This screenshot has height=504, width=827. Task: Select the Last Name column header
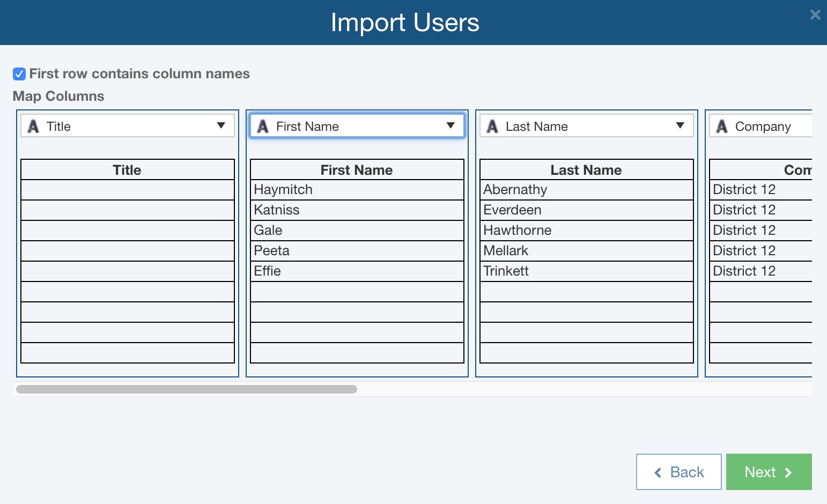586,169
